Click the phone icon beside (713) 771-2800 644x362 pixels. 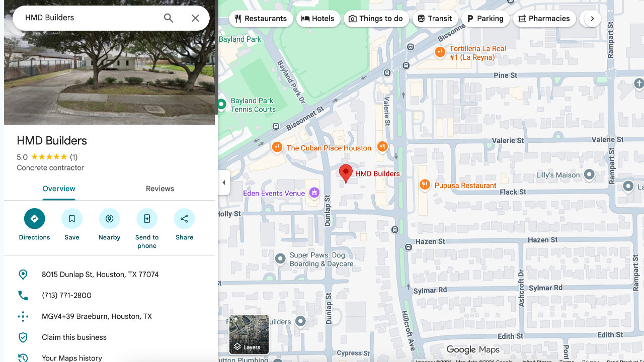coord(23,296)
